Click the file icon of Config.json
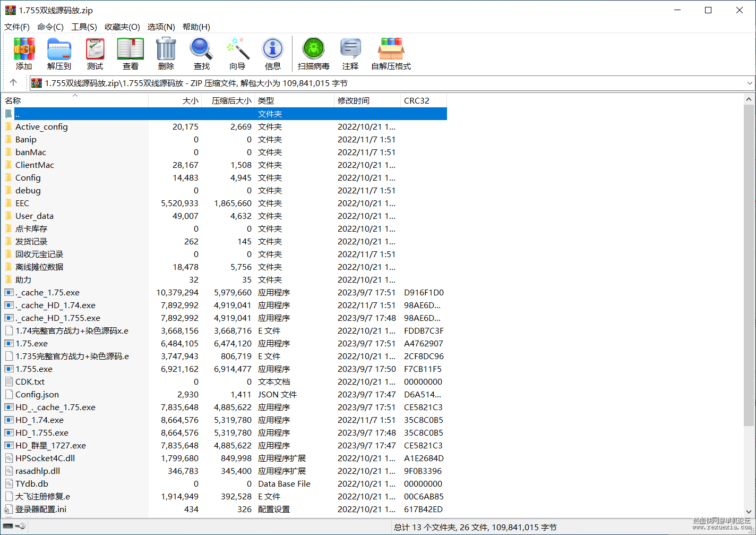Viewport: 756px width, 535px height. [8, 394]
